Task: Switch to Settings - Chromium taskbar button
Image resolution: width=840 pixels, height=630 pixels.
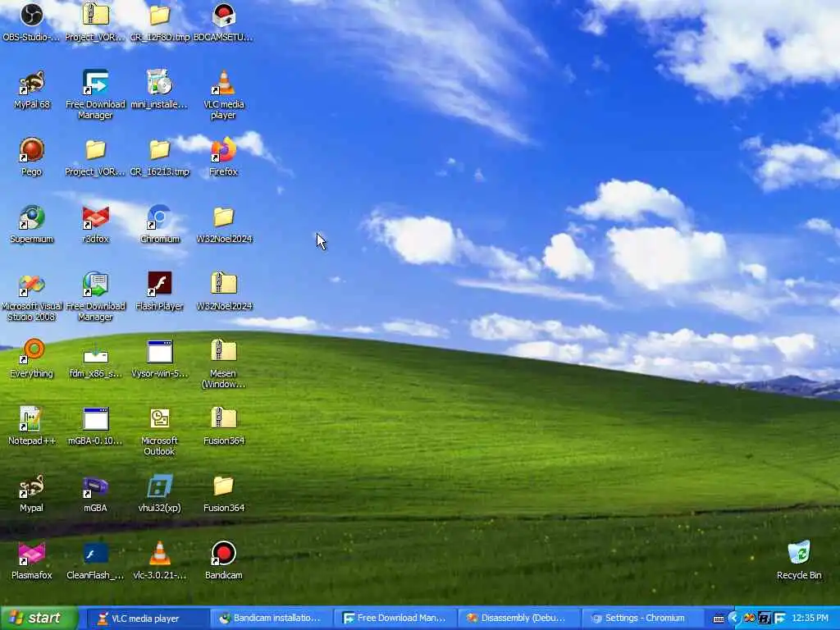Action: pos(642,619)
